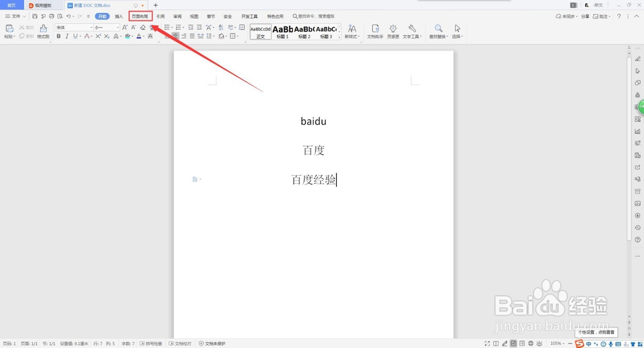Open the 审阅 ribbon tab
The width and height of the screenshot is (644, 348).
(x=178, y=17)
